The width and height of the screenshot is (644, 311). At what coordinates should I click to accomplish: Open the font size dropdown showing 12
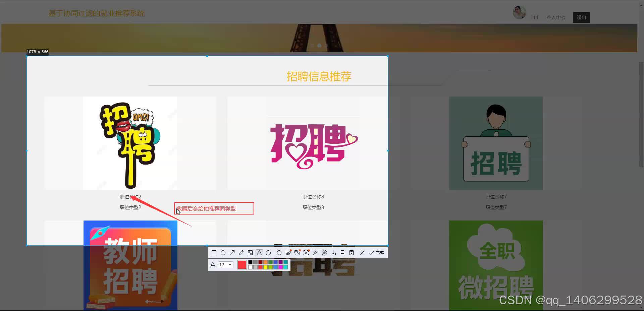[222, 265]
